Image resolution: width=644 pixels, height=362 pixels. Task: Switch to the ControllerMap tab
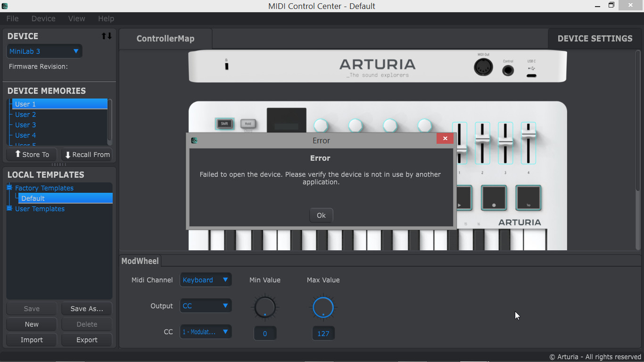tap(165, 39)
